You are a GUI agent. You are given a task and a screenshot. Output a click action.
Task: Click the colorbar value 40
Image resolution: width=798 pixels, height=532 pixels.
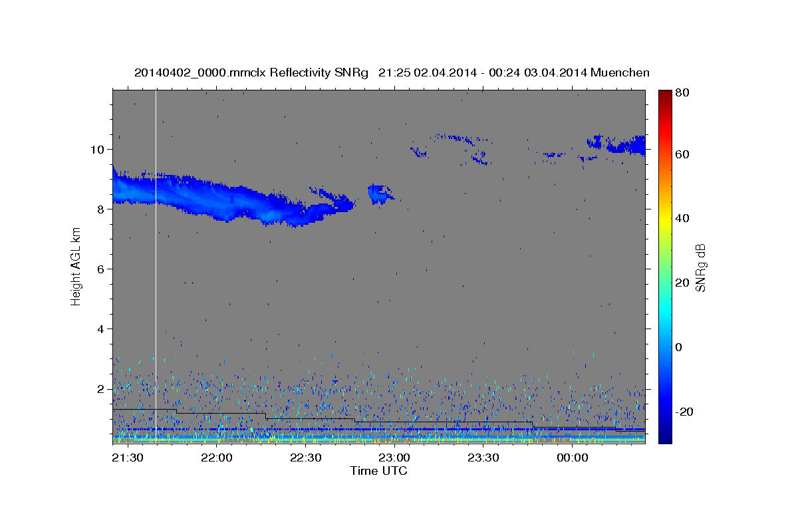[x=682, y=218]
